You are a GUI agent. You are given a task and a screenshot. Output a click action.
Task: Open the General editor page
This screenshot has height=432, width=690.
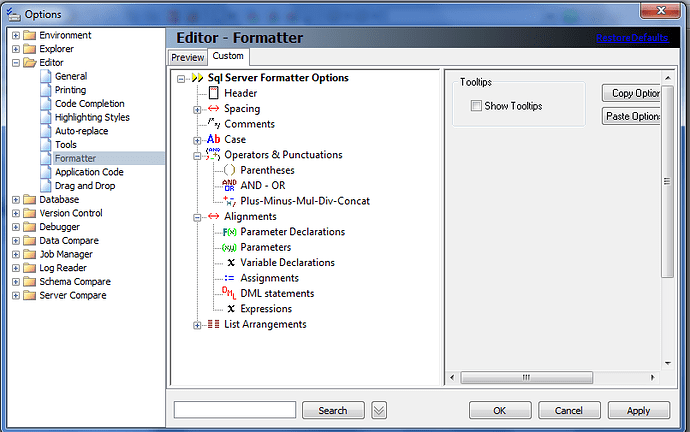(71, 76)
